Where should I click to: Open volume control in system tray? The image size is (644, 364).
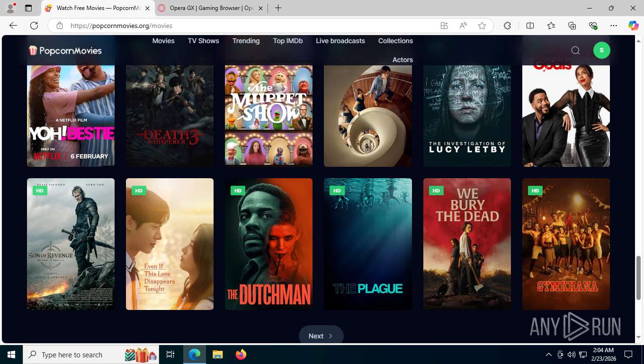(571, 355)
